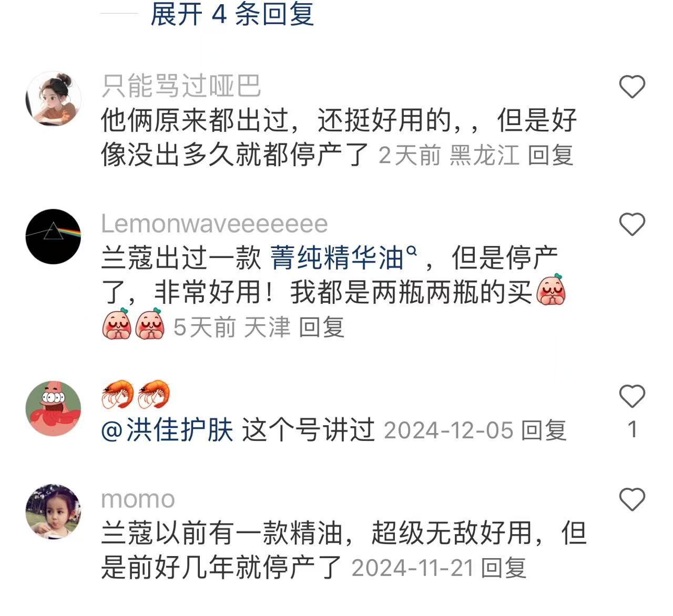Reply to the 黑龙江 comment via 回复

pos(550,156)
